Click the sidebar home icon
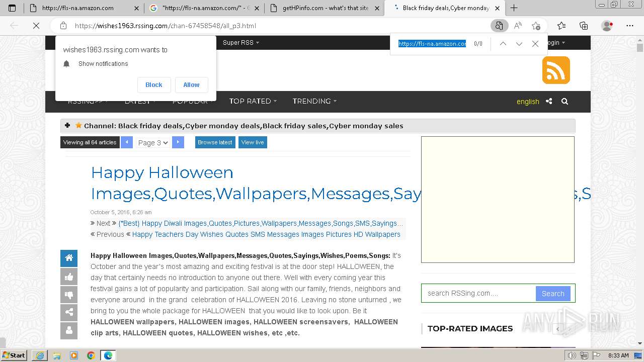Image resolution: width=644 pixels, height=362 pixels. pos(69,258)
